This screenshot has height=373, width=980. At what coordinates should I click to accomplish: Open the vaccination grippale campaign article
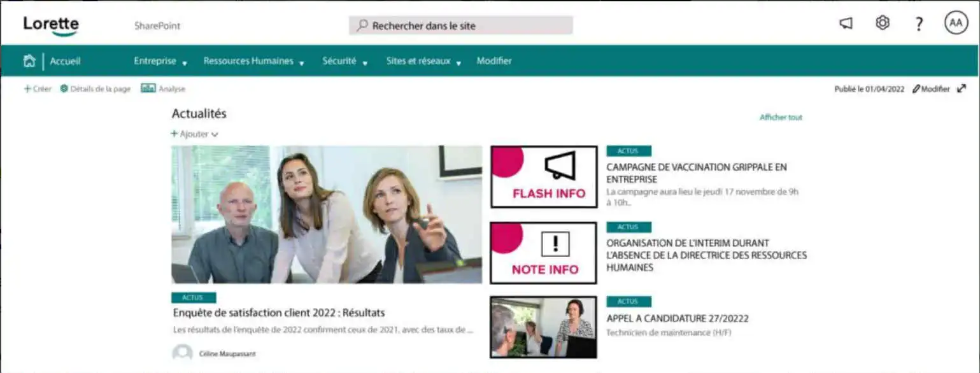[697, 173]
